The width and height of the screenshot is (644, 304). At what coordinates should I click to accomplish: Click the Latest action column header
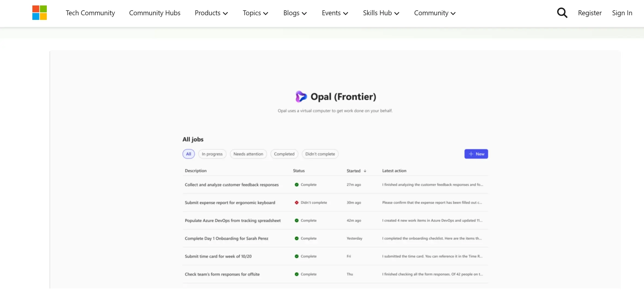click(x=394, y=171)
